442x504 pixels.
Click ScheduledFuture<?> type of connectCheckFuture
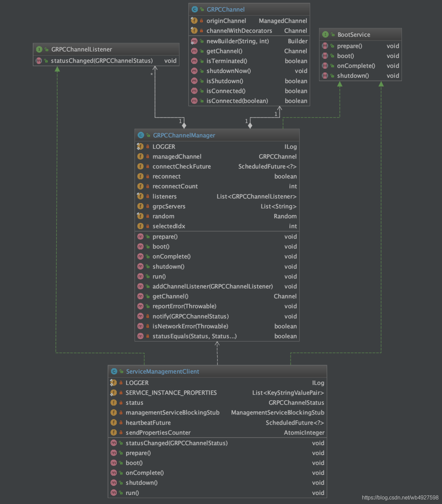coord(267,167)
